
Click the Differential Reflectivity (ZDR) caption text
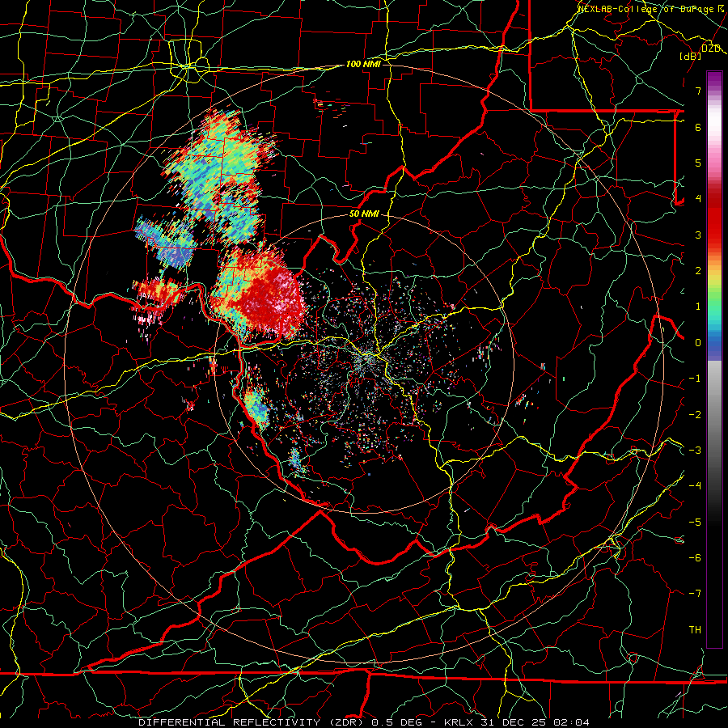tap(252, 722)
